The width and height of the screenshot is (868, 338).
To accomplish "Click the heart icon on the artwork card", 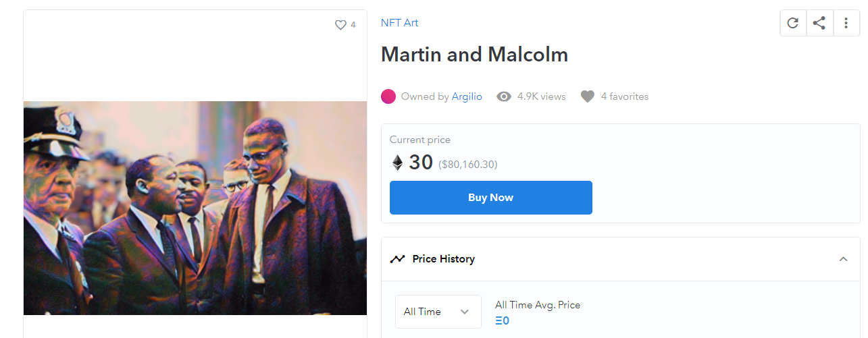I will [340, 25].
